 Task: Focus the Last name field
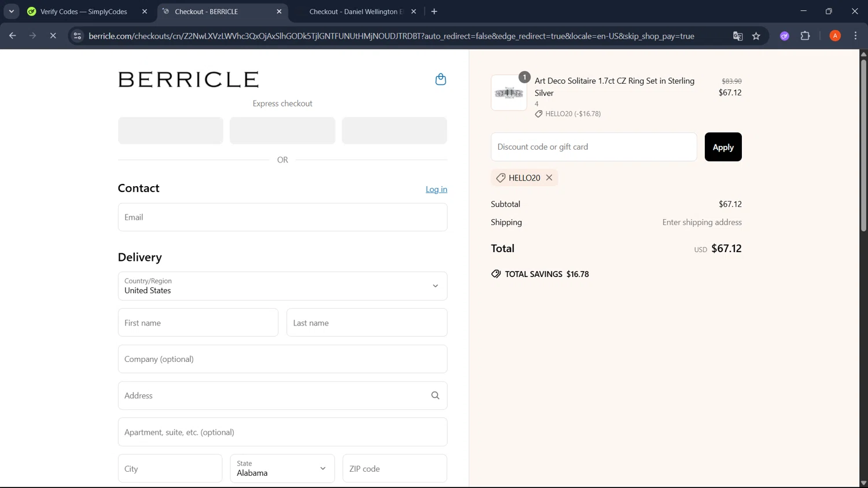click(367, 323)
